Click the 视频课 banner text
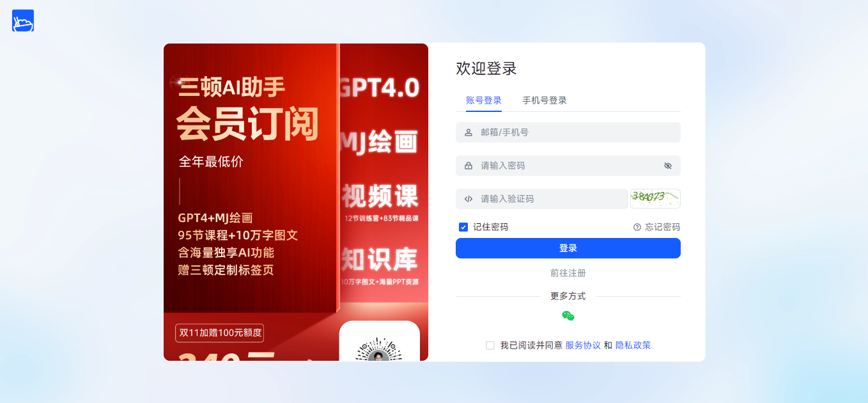 (x=380, y=196)
